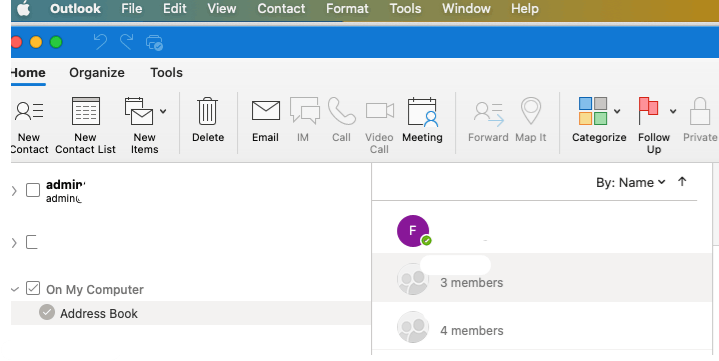Expand the New Items dropdown arrow

(x=163, y=111)
